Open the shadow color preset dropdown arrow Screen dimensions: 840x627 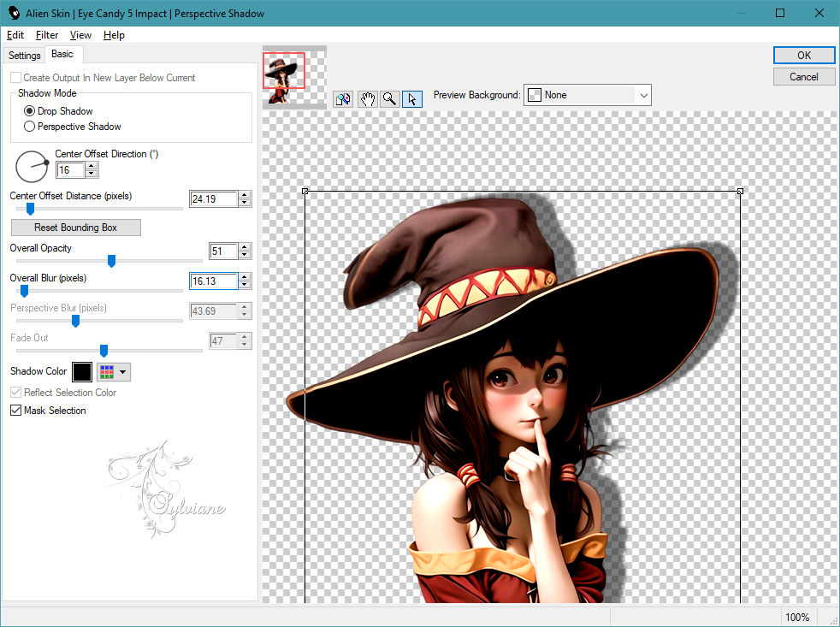point(123,372)
